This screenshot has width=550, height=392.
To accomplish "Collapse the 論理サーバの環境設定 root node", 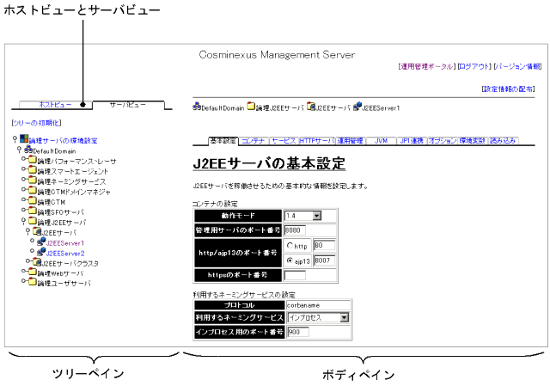I will 15,139.
